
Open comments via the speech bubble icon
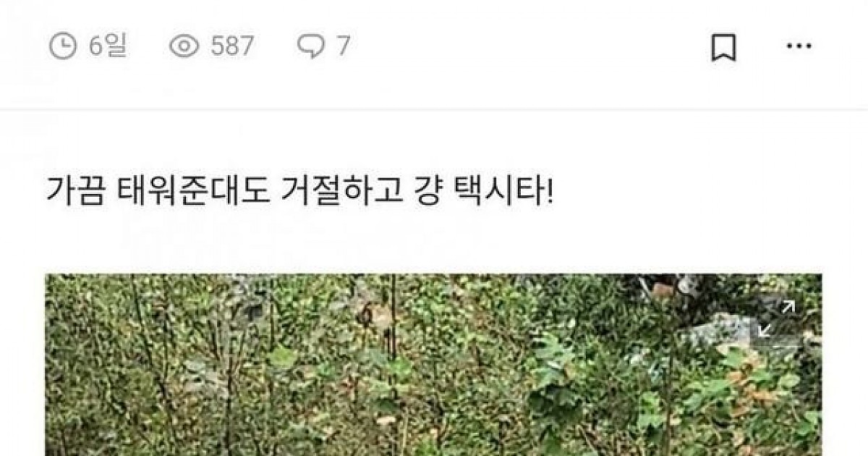[x=311, y=47]
